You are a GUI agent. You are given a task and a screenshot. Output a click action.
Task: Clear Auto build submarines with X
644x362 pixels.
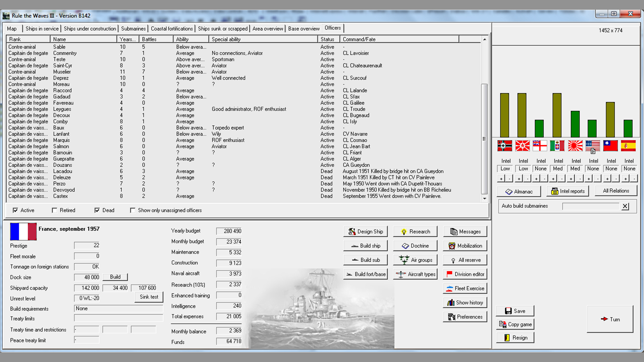point(625,206)
